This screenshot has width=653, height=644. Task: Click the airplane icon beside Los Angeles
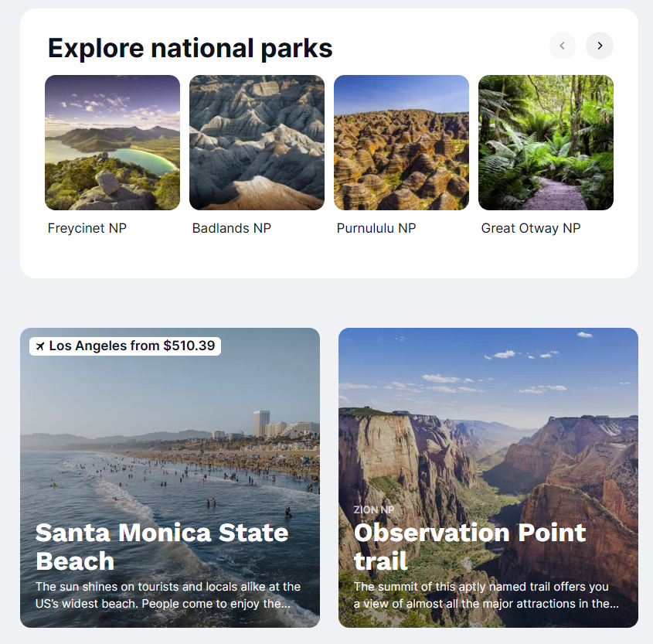pos(40,346)
